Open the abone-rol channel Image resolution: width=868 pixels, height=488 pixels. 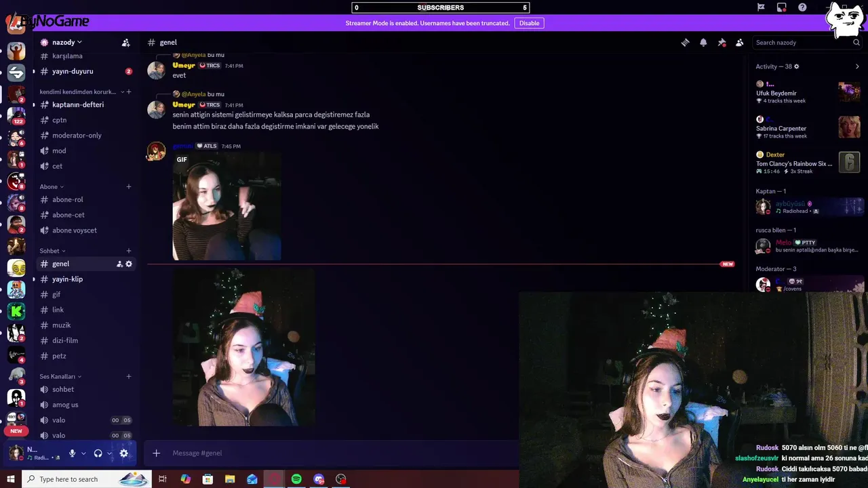pyautogui.click(x=85, y=199)
